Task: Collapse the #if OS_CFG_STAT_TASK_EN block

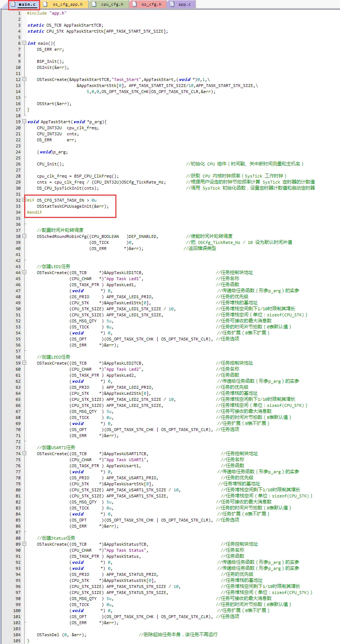Action: click(x=24, y=200)
